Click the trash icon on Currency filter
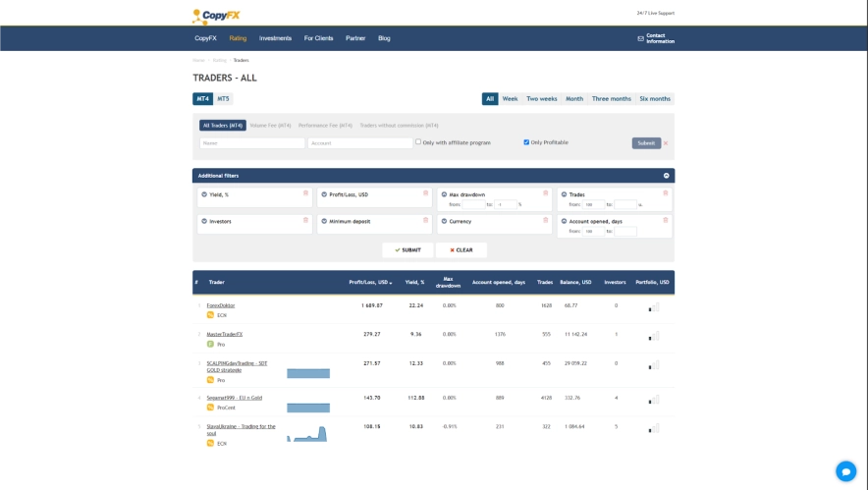The width and height of the screenshot is (868, 490). pyautogui.click(x=546, y=220)
